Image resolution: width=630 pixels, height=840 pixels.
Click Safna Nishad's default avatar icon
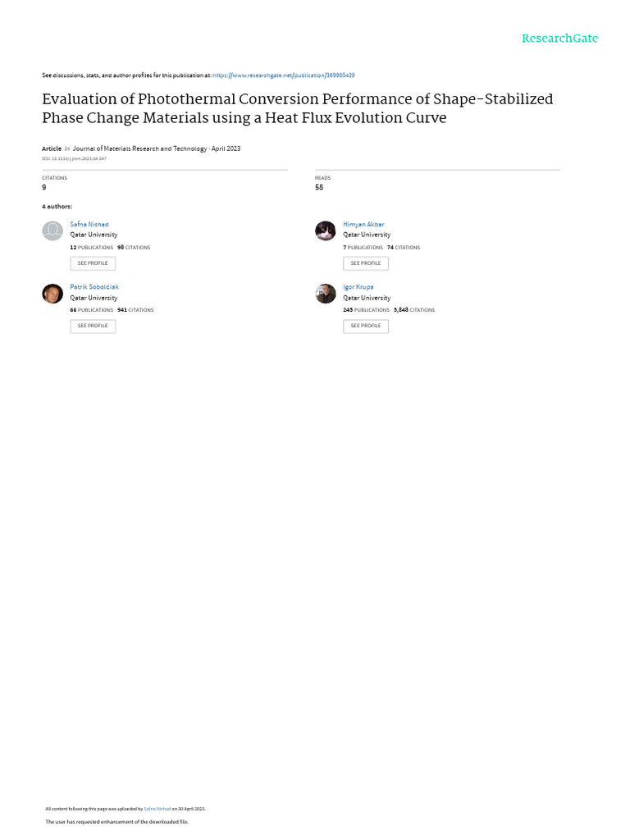pyautogui.click(x=52, y=231)
